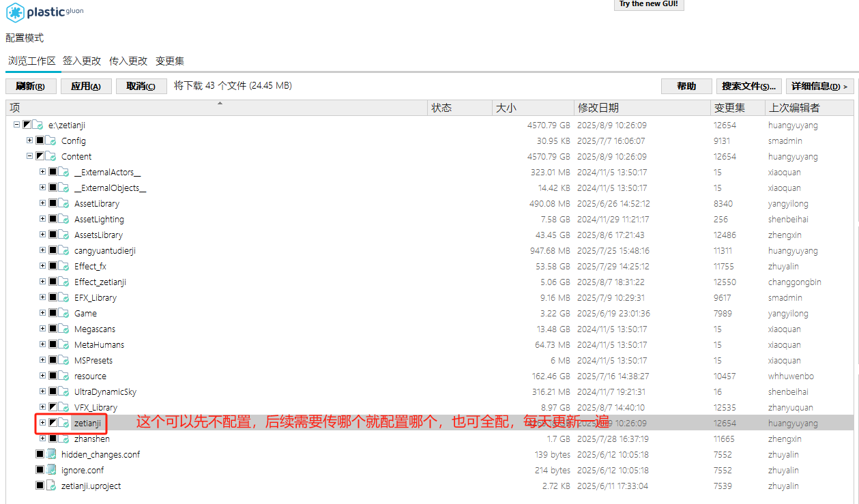Screen dimensions: 859x504
Task: Click the 搜索文件(S)... button
Action: (x=749, y=86)
